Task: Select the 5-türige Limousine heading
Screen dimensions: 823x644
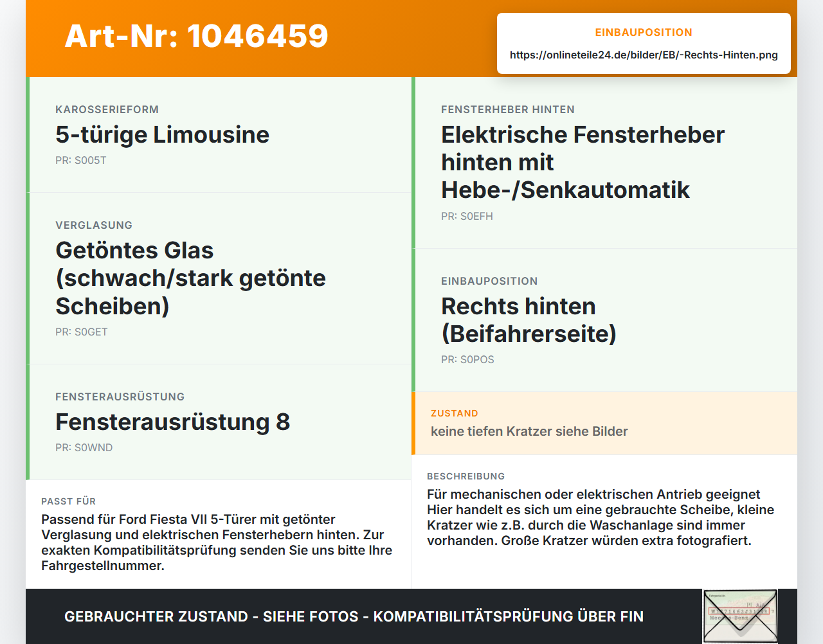Action: click(x=162, y=135)
